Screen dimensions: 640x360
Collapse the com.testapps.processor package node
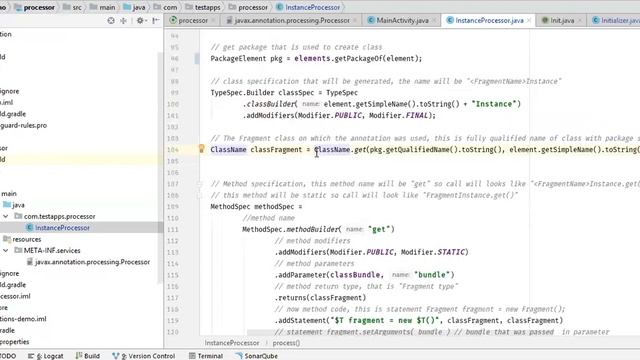[x=6, y=216]
